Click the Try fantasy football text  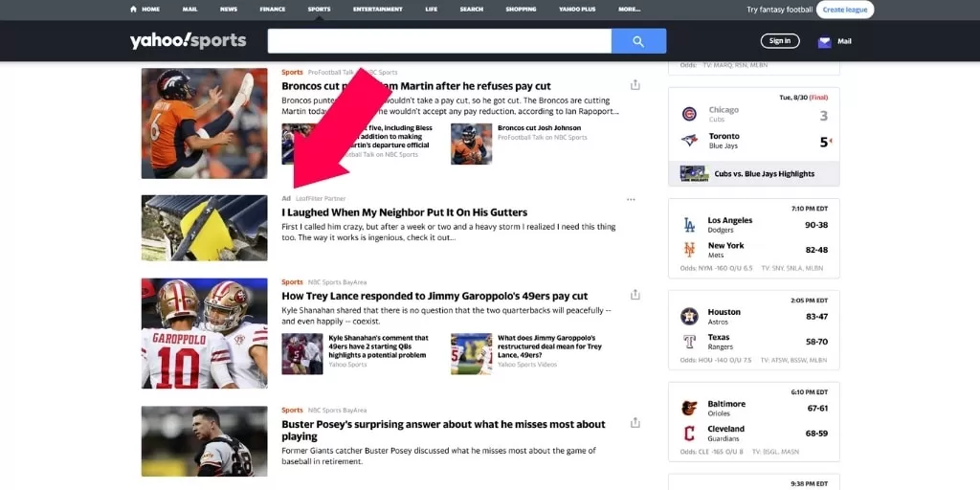[x=780, y=10]
